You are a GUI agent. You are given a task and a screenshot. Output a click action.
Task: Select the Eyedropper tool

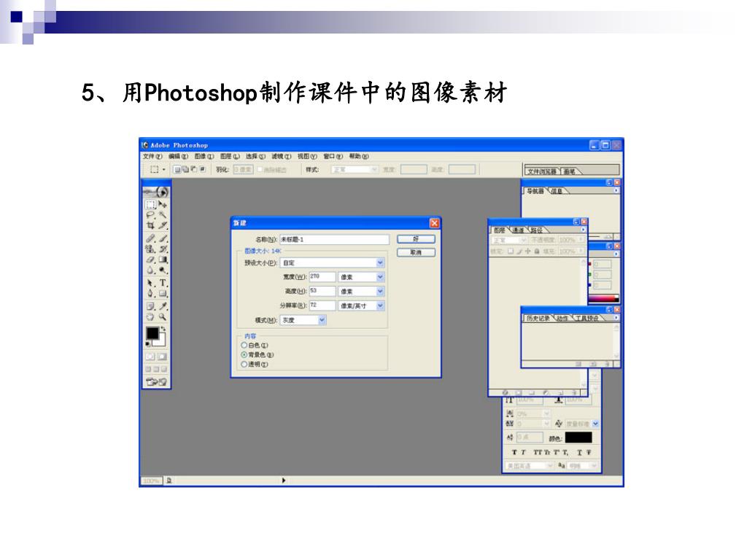163,306
